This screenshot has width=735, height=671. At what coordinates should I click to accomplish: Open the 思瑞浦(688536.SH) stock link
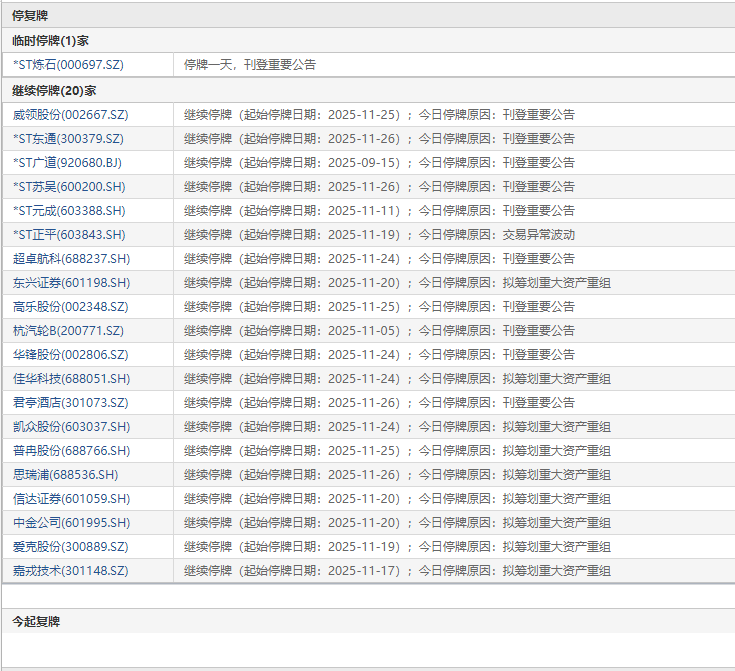(x=66, y=475)
